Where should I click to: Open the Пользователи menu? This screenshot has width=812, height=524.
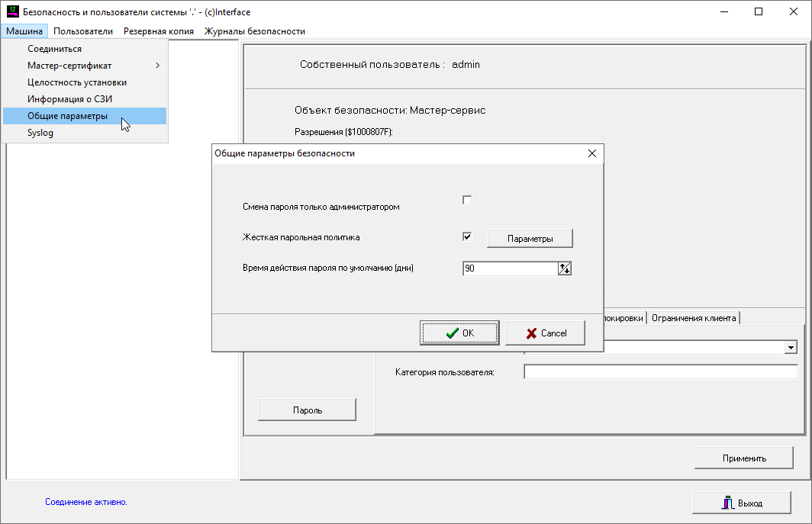[x=83, y=31]
